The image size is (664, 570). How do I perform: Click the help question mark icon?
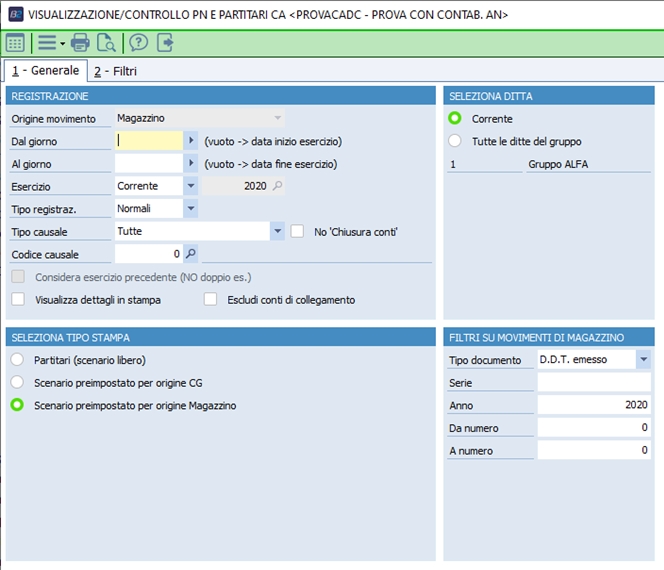coord(138,43)
